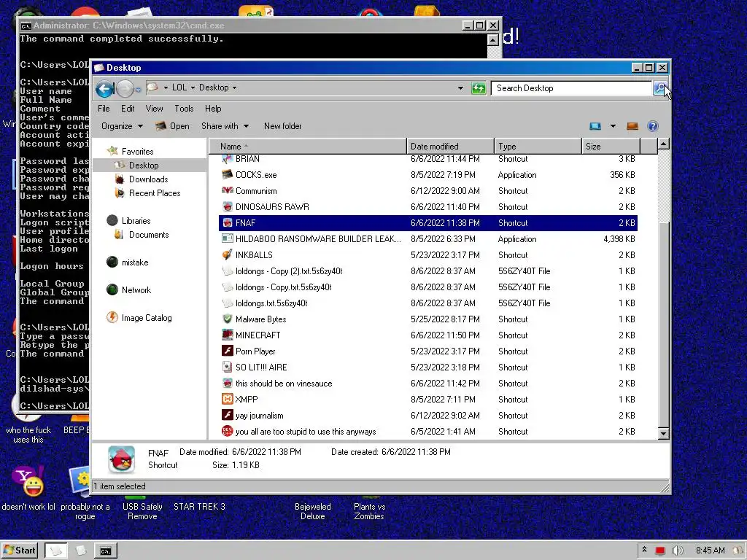Viewport: 747px width, 560px height.
Task: Switch to cmd.exe taskbar button
Action: 105,551
